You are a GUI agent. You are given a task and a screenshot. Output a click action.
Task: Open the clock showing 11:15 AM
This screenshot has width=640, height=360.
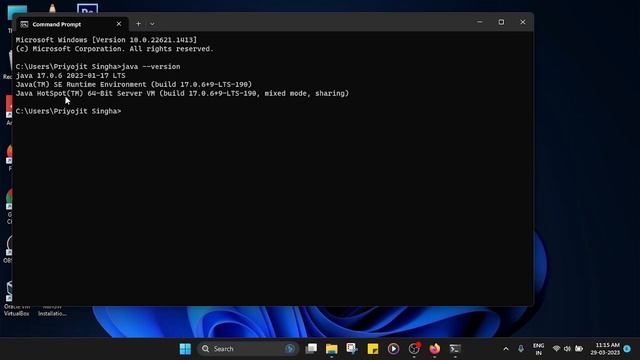[605, 349]
